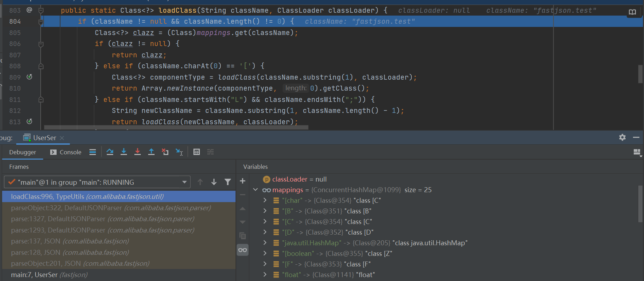Move the watch down with down triangle
The width and height of the screenshot is (644, 281).
tap(243, 222)
